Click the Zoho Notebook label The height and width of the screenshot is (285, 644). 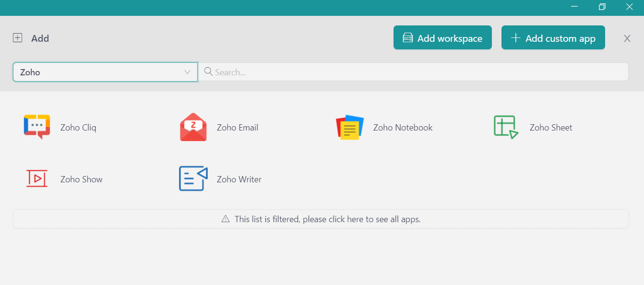point(403,127)
